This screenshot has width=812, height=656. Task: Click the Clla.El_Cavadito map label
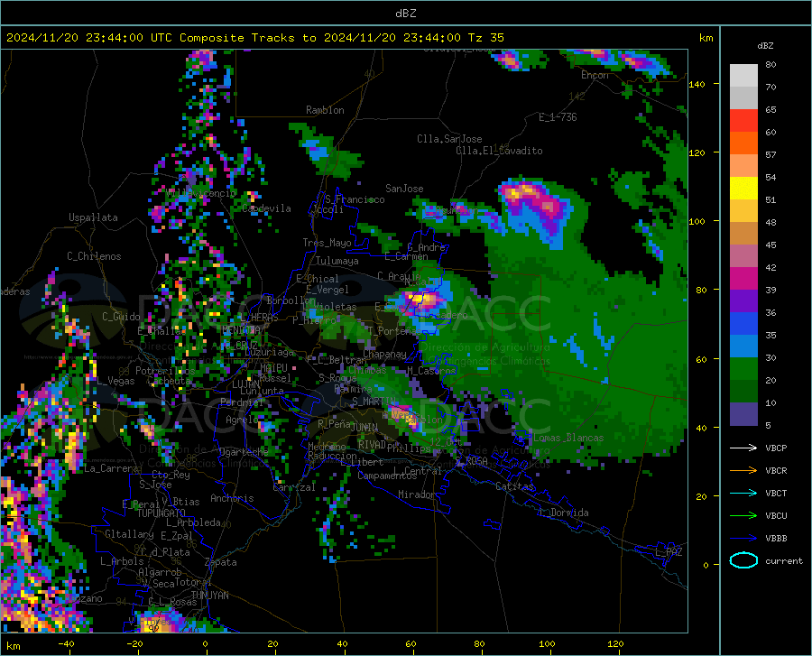coord(499,151)
